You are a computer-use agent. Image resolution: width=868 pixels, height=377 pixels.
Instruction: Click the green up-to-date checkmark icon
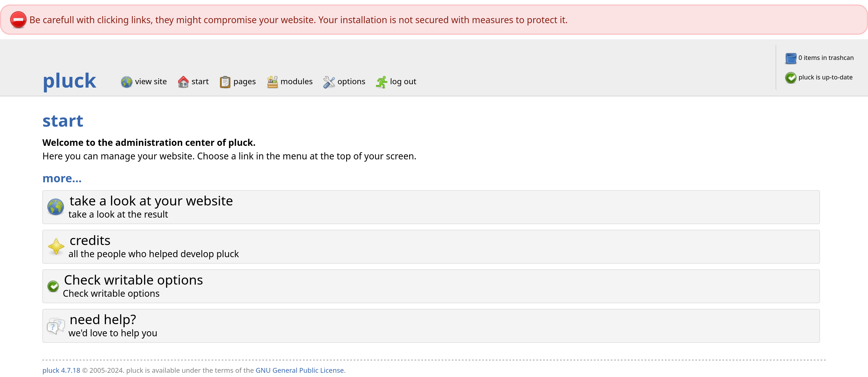point(791,78)
